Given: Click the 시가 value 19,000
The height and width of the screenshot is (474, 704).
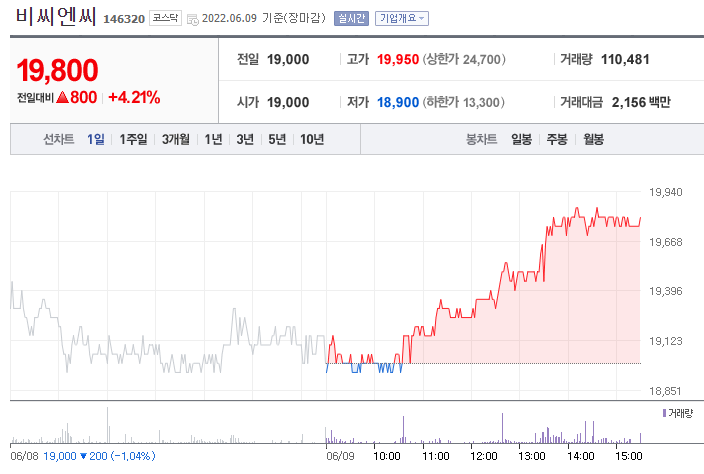Looking at the screenshot, I should pyautogui.click(x=288, y=102).
